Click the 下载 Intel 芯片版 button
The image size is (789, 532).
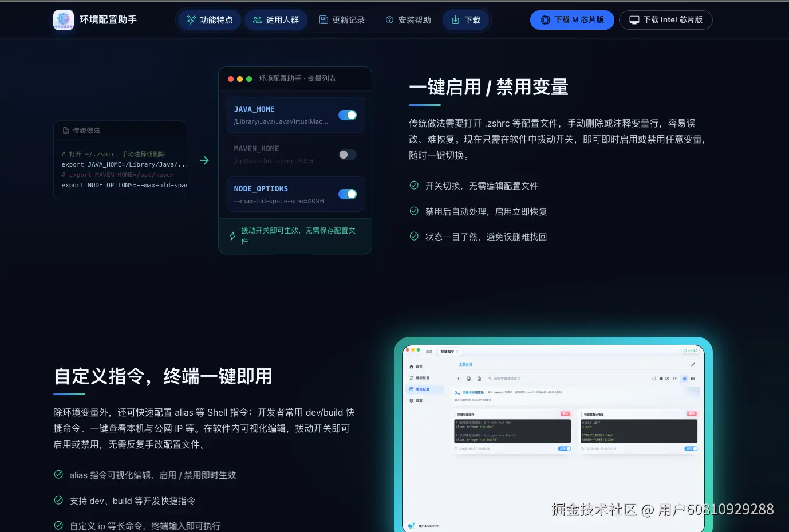pyautogui.click(x=666, y=20)
